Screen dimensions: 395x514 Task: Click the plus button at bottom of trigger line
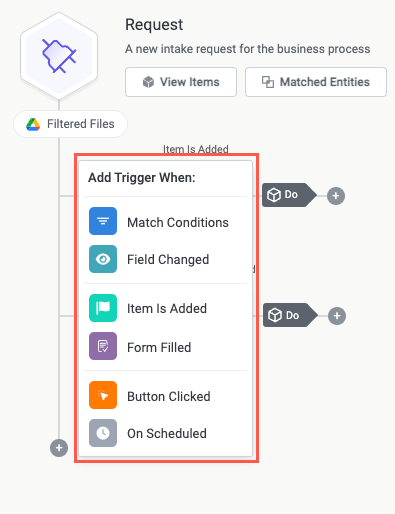click(59, 448)
